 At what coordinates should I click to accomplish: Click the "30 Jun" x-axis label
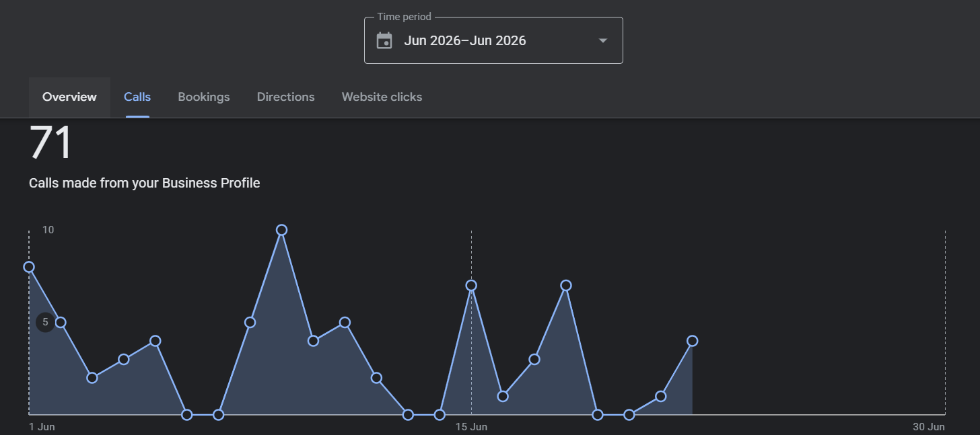[929, 427]
